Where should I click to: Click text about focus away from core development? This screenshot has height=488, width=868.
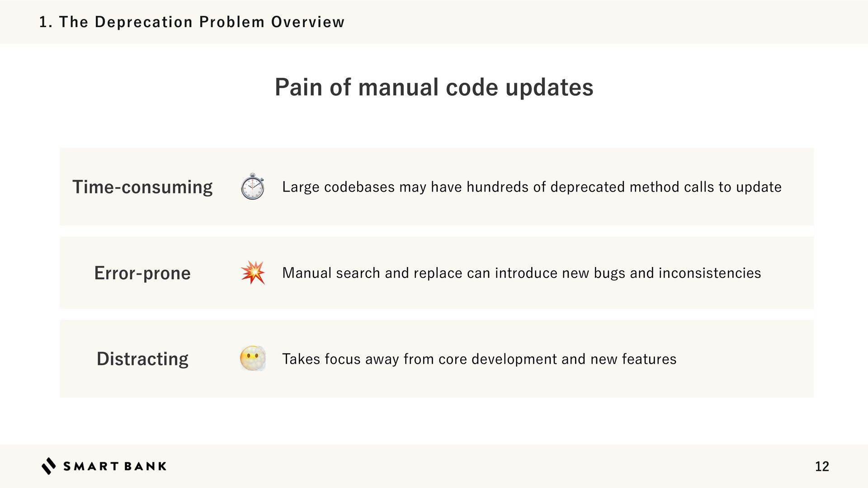click(x=479, y=359)
